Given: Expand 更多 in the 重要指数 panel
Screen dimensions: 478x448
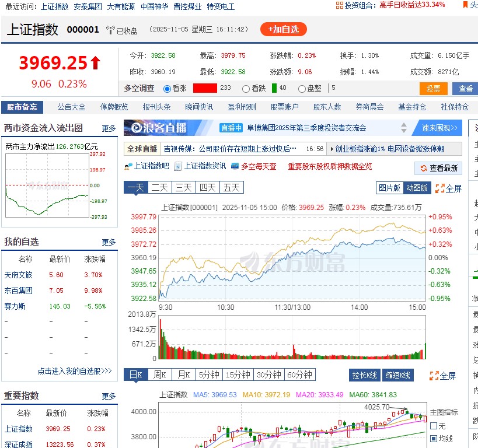Looking at the screenshot, I should 109,395.
